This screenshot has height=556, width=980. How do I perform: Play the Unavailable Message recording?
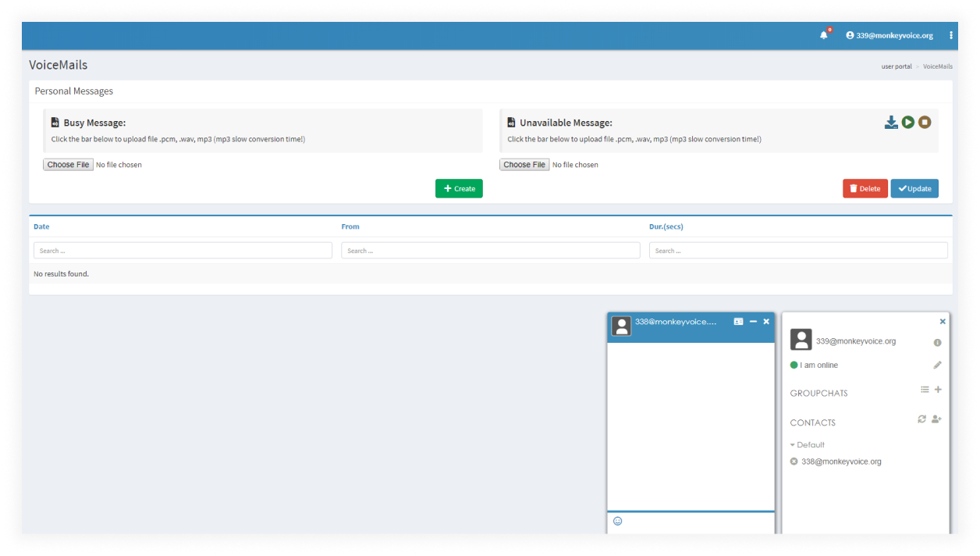click(908, 123)
